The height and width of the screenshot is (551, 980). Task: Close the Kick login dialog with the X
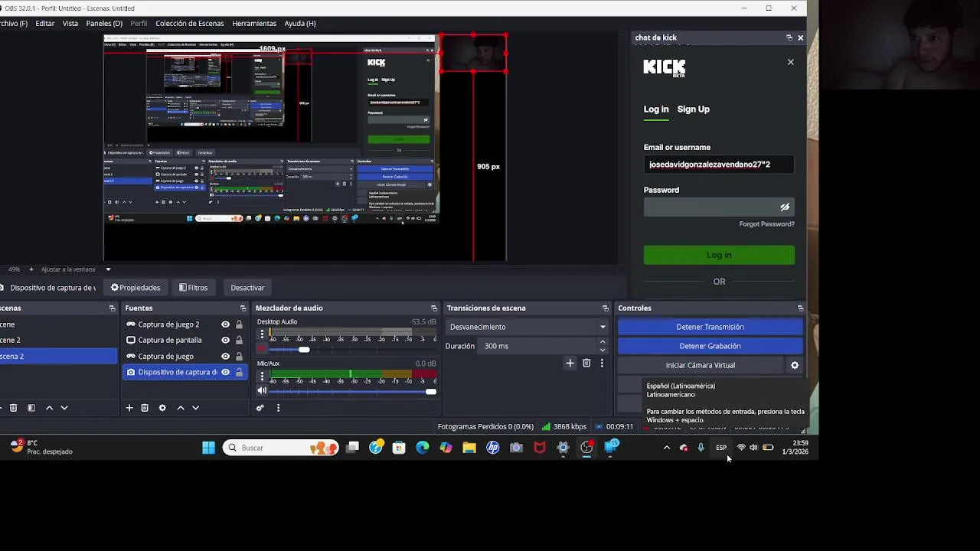791,62
